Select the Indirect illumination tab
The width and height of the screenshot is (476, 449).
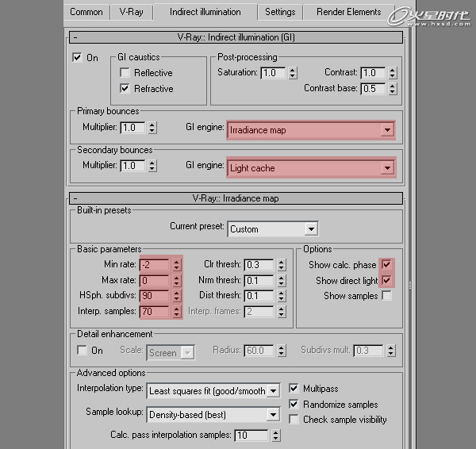(205, 12)
